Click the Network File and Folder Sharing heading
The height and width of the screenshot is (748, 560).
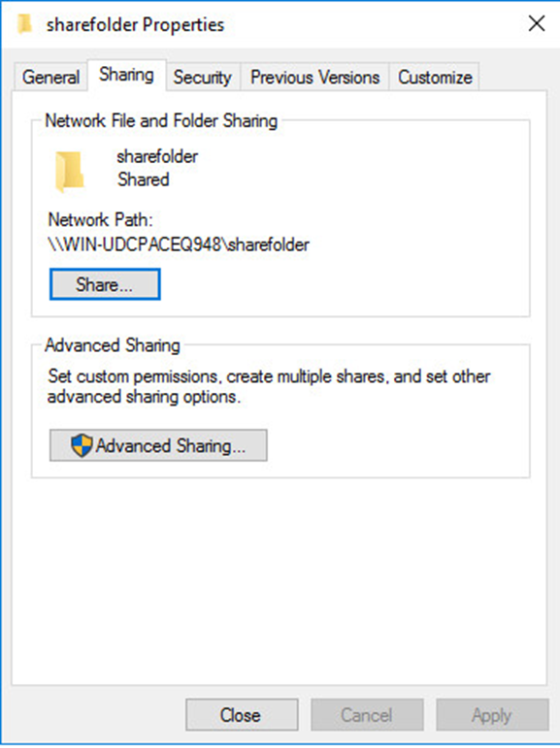click(161, 120)
